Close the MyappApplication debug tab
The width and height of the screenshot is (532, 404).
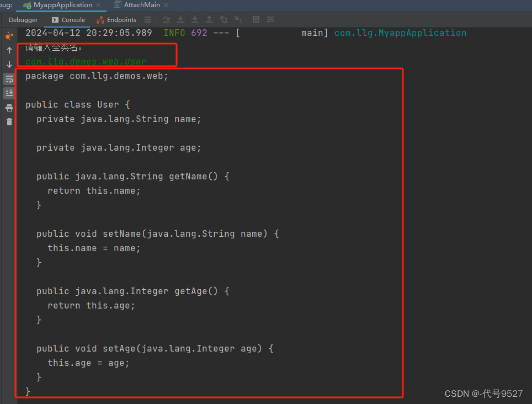coord(98,5)
